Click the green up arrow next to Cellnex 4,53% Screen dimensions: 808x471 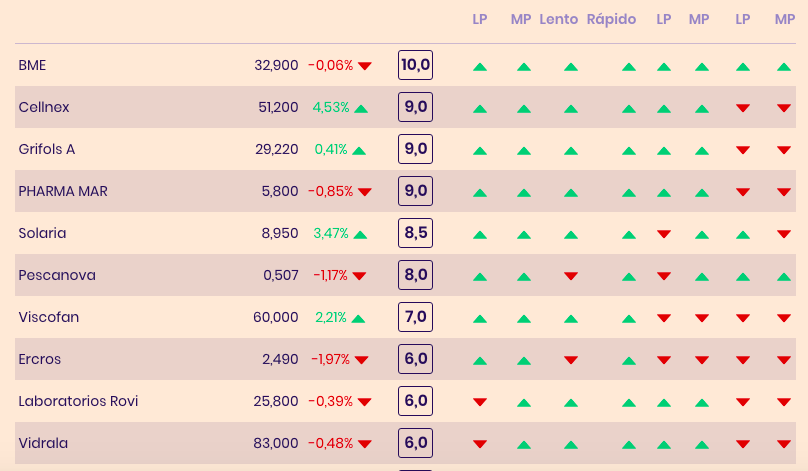click(x=361, y=108)
